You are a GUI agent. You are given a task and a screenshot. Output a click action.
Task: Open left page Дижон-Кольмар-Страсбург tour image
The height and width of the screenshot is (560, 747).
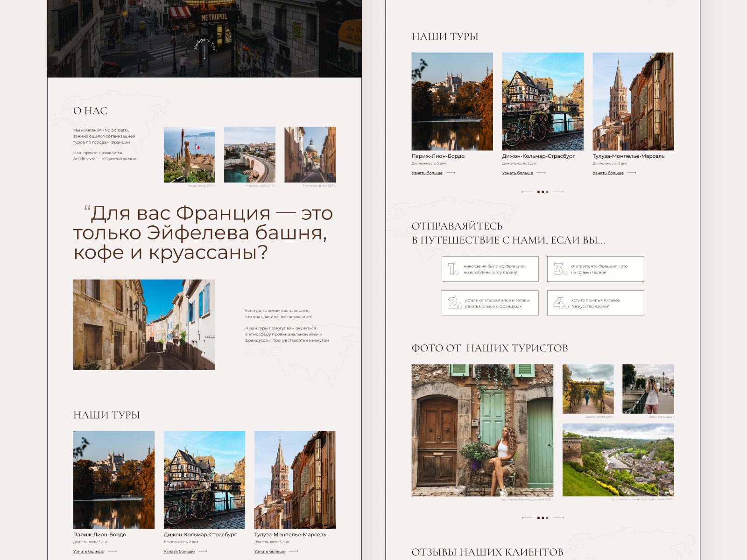point(204,480)
